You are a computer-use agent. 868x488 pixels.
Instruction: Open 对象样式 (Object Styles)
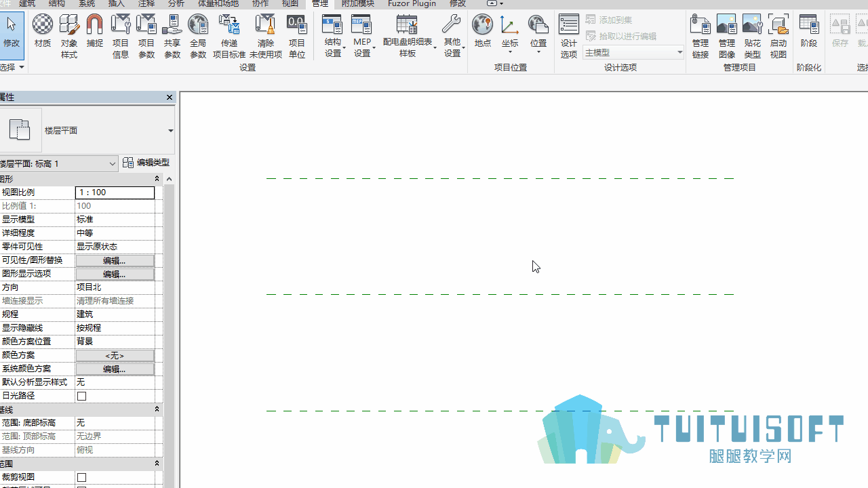tap(69, 36)
